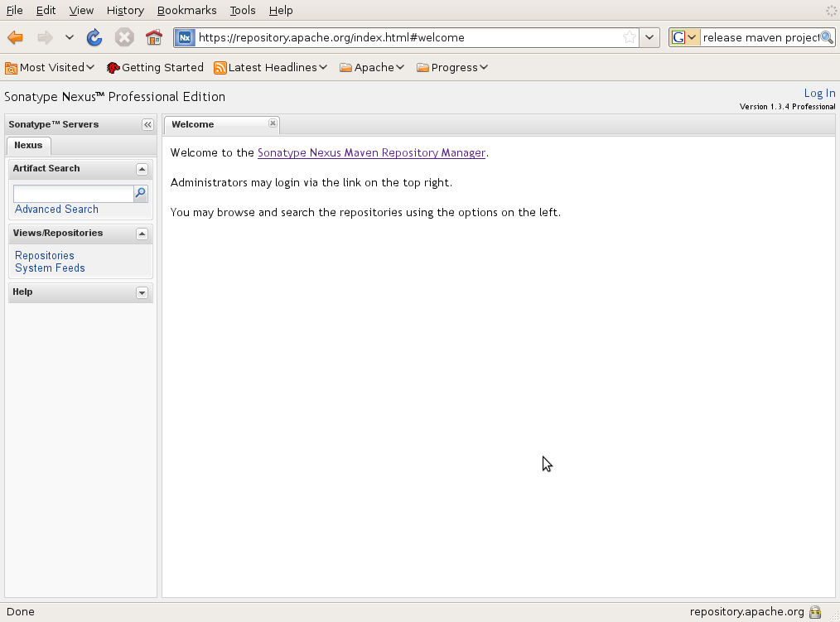Click the Nx site identity icon
840x622 pixels.
tap(185, 37)
